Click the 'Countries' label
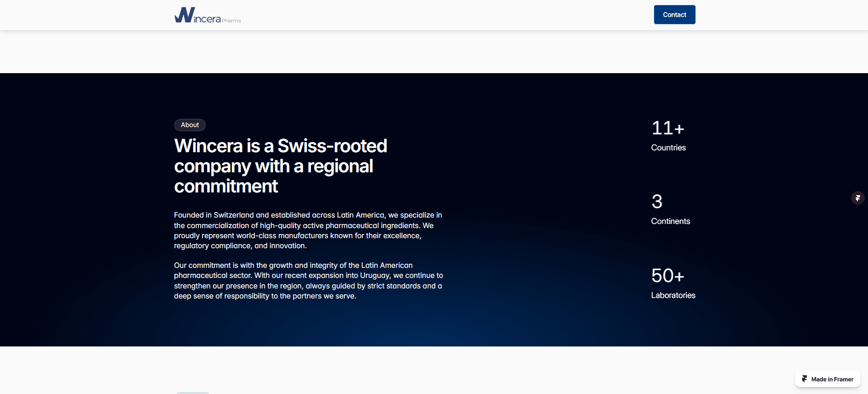Image resolution: width=868 pixels, height=394 pixels. pos(668,148)
